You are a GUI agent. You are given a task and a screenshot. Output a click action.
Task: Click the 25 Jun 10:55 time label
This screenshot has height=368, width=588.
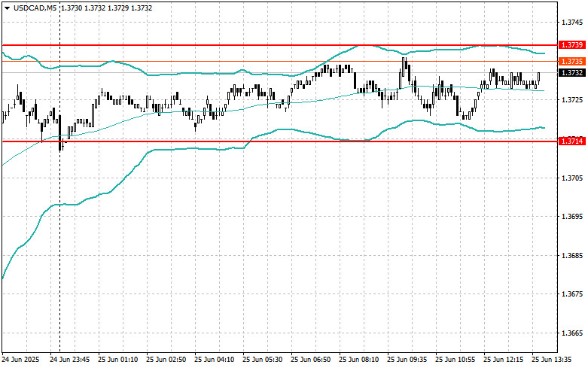pyautogui.click(x=455, y=360)
